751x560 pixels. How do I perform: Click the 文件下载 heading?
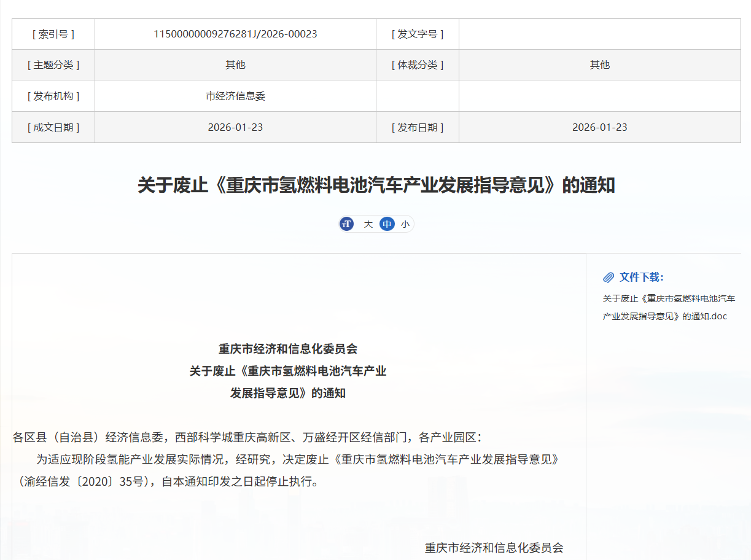click(x=641, y=278)
